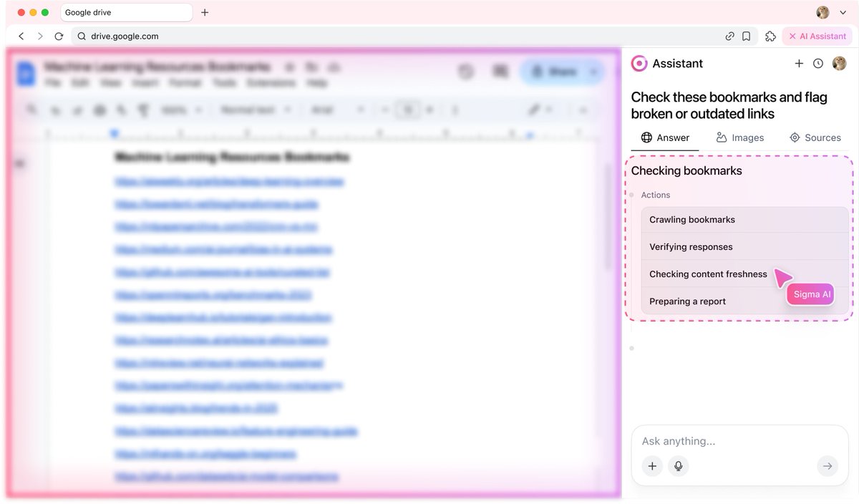Select Checking content freshness action

coord(744,274)
